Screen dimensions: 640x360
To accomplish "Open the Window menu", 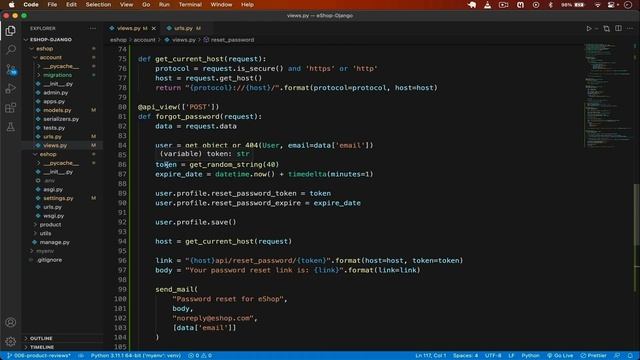I will [x=222, y=5].
